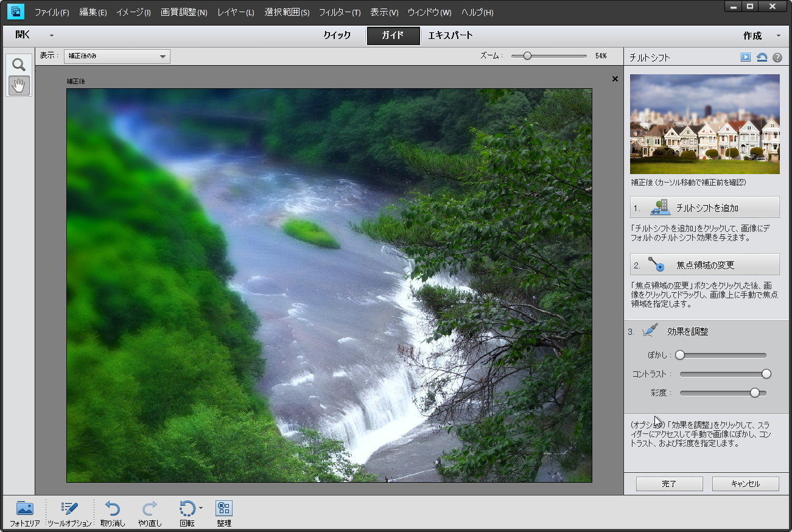Click the Photoshop Elements app logo

click(x=16, y=12)
